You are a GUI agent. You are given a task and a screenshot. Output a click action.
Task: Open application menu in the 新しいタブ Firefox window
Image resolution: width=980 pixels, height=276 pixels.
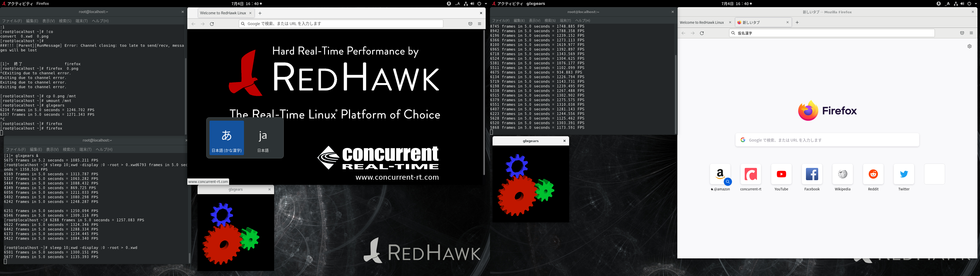click(x=971, y=33)
